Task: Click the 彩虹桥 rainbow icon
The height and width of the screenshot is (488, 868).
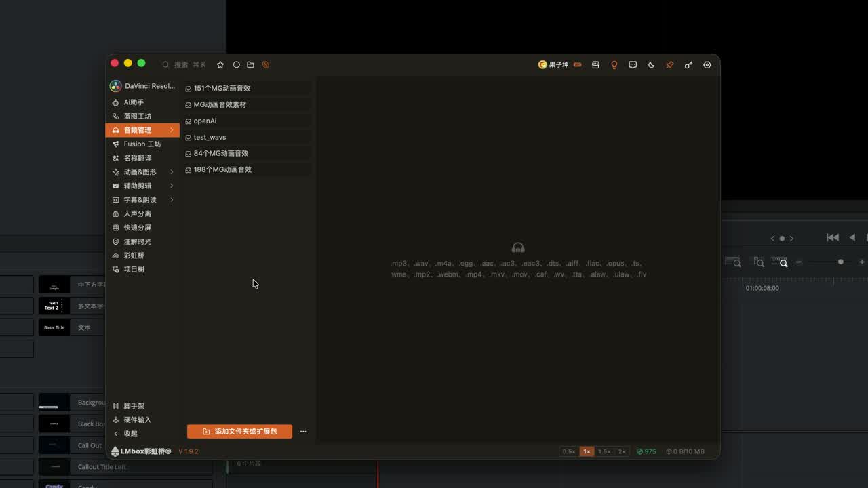Action: [x=116, y=256]
